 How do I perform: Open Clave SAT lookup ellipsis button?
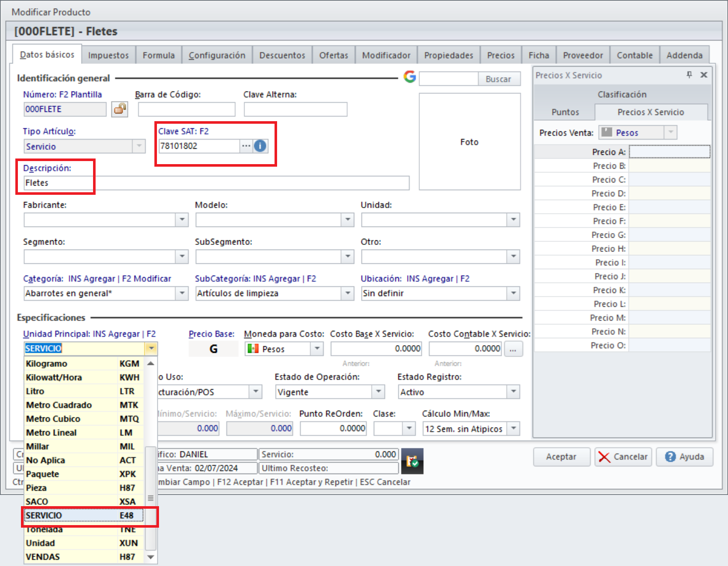coord(246,146)
